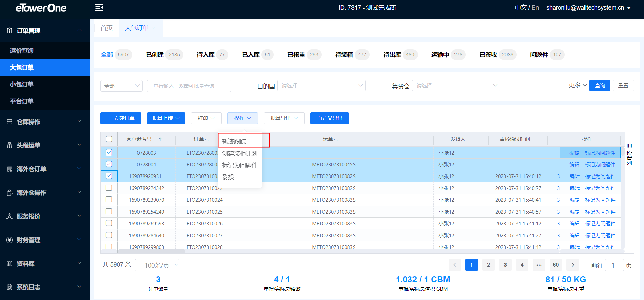Click the 头程运单 sidebar icon
Image resolution: width=644 pixels, height=300 pixels.
tap(9, 145)
